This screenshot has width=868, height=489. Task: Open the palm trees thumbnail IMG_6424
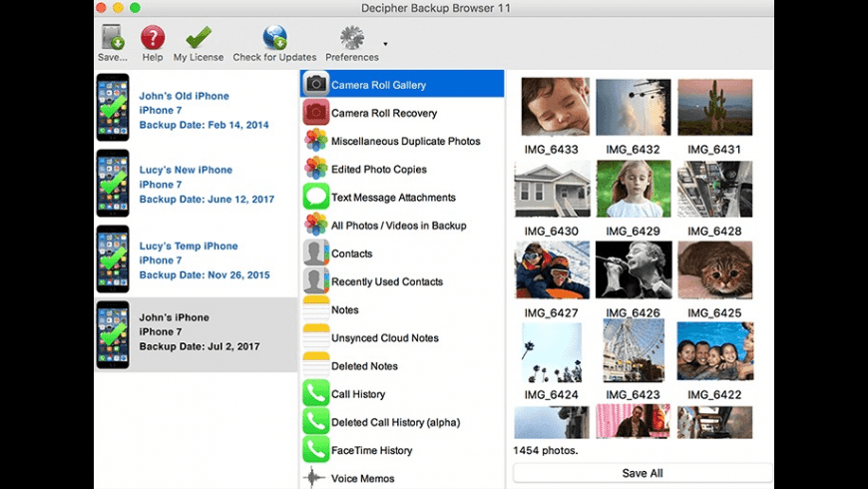point(552,352)
